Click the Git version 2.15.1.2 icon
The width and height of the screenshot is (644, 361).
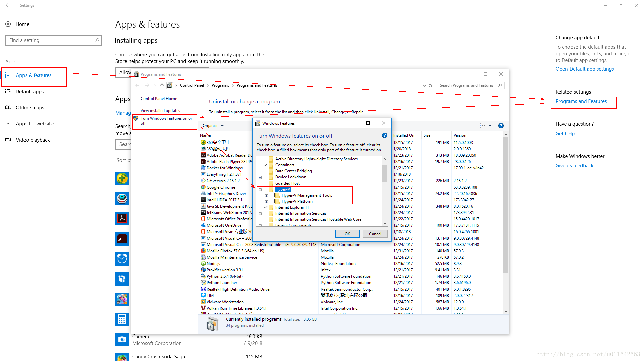pos(203,180)
